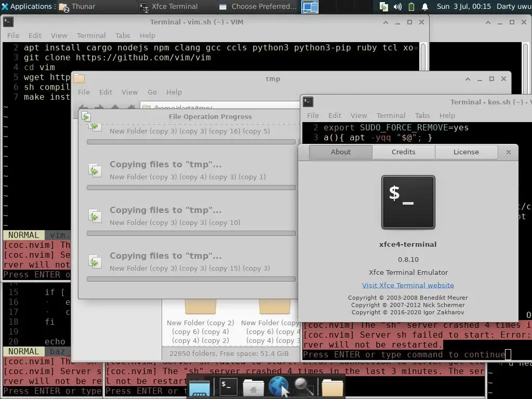Launch web browser globe icon in dock

pyautogui.click(x=278, y=387)
